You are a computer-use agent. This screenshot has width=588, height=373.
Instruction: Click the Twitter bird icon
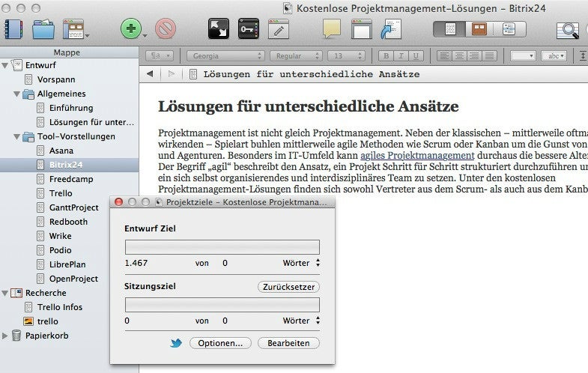coord(176,343)
